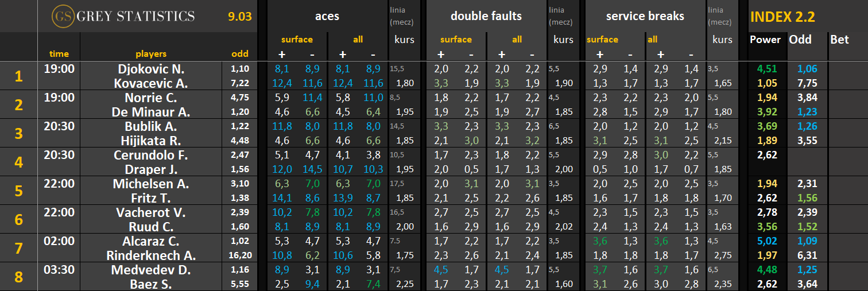The height and width of the screenshot is (291, 868).
Task: Select the INDEX 2.2 header
Action: [x=782, y=17]
